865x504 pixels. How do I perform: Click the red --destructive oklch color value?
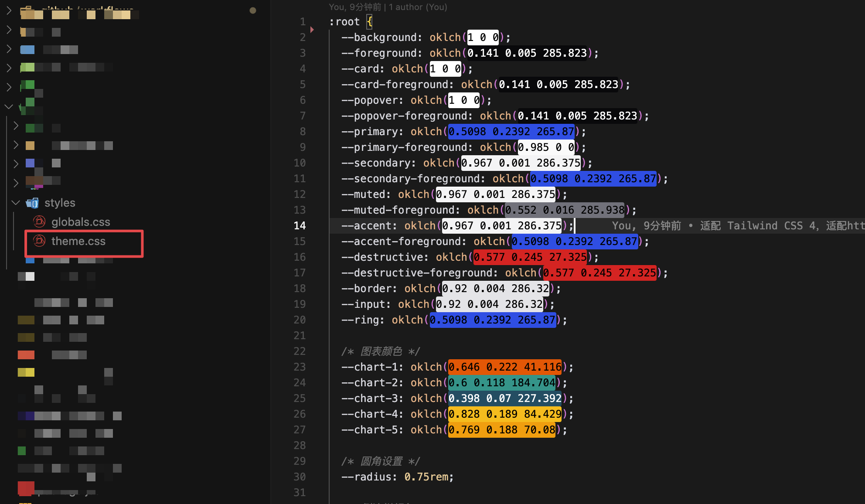(x=530, y=257)
